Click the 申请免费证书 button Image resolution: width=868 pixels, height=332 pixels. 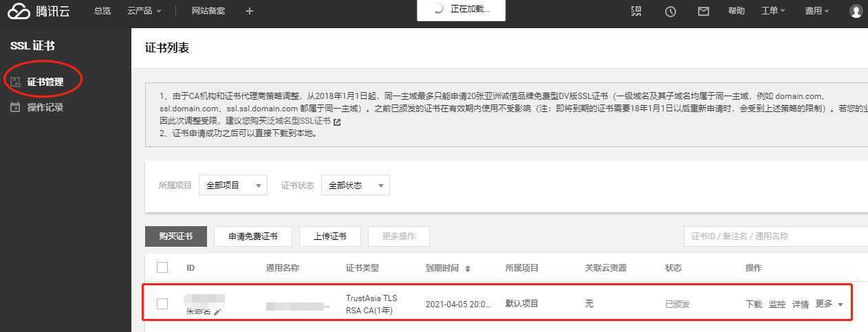(x=253, y=236)
